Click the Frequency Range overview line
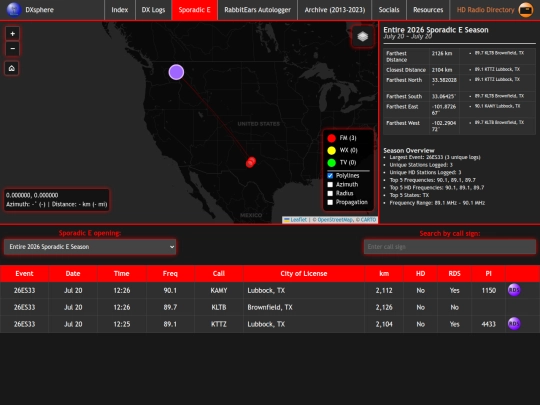The width and height of the screenshot is (540, 405). 437,203
